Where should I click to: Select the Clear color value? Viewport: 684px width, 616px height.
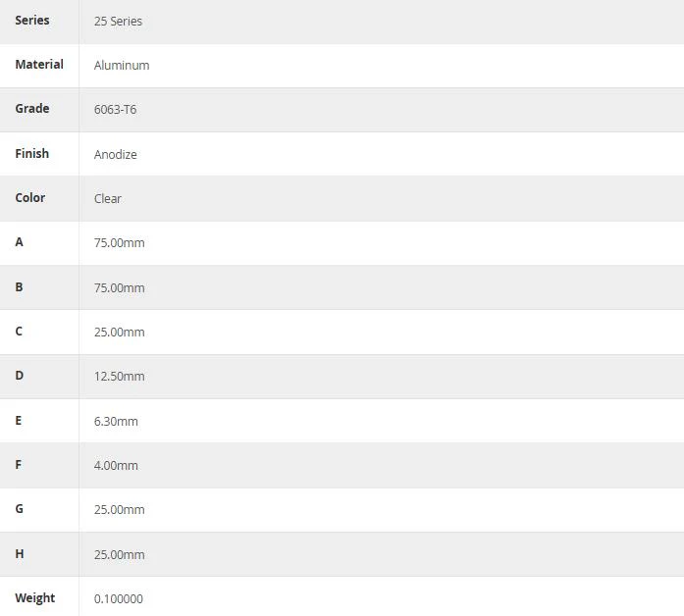click(108, 199)
